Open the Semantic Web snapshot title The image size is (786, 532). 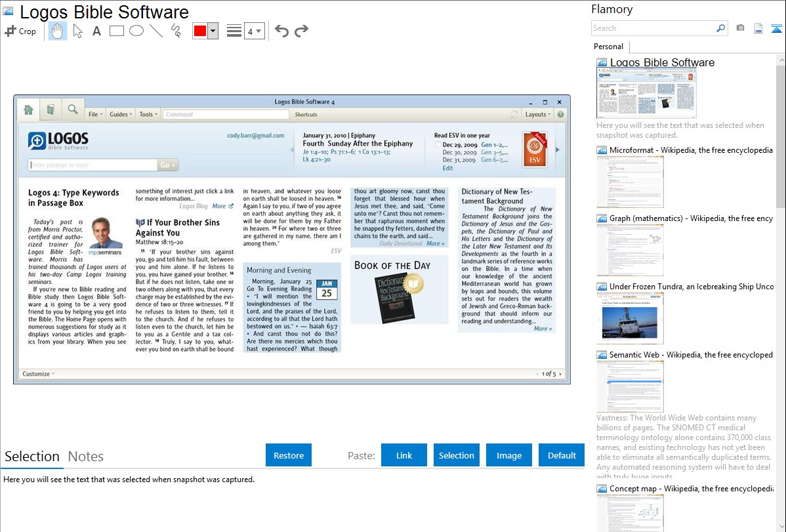691,354
